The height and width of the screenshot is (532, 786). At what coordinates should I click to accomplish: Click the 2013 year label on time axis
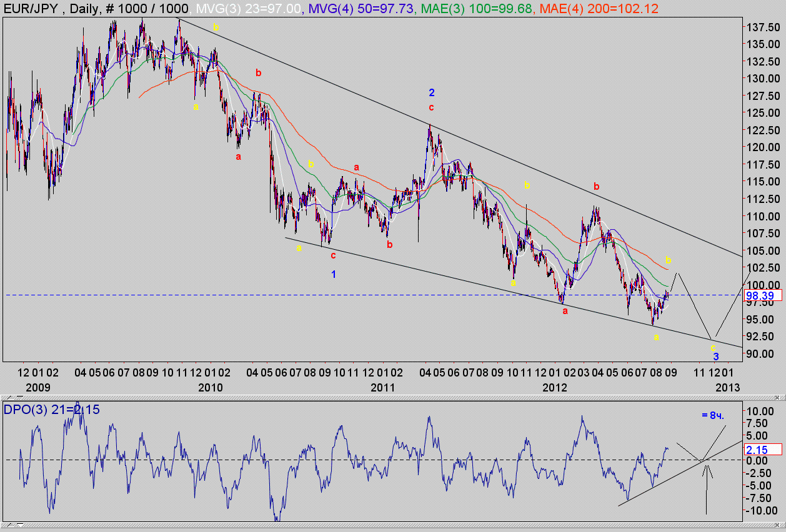(728, 387)
